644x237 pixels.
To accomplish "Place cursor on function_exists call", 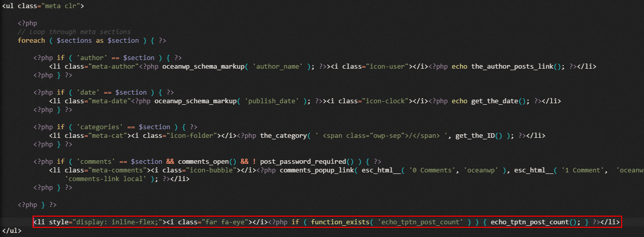I will (337, 222).
